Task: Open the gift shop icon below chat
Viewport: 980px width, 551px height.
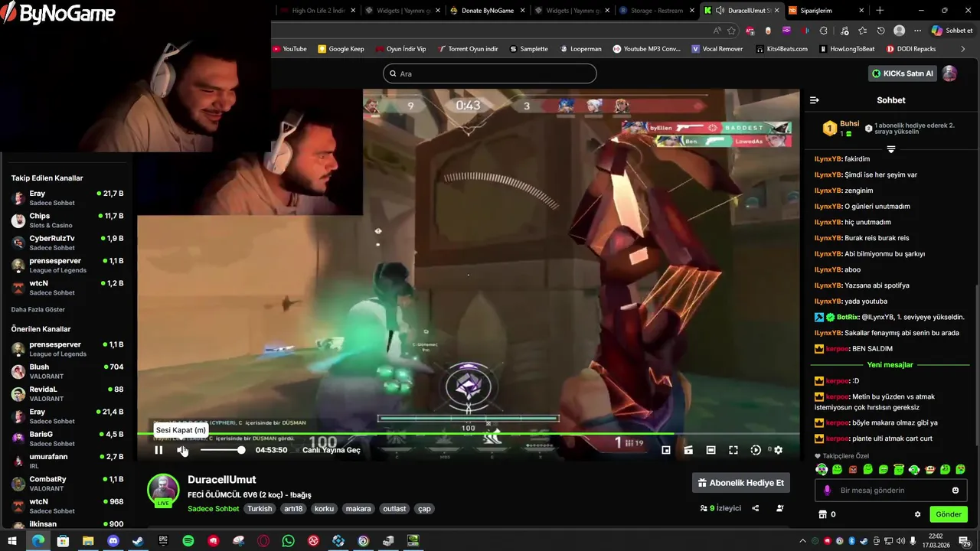Action: point(823,514)
